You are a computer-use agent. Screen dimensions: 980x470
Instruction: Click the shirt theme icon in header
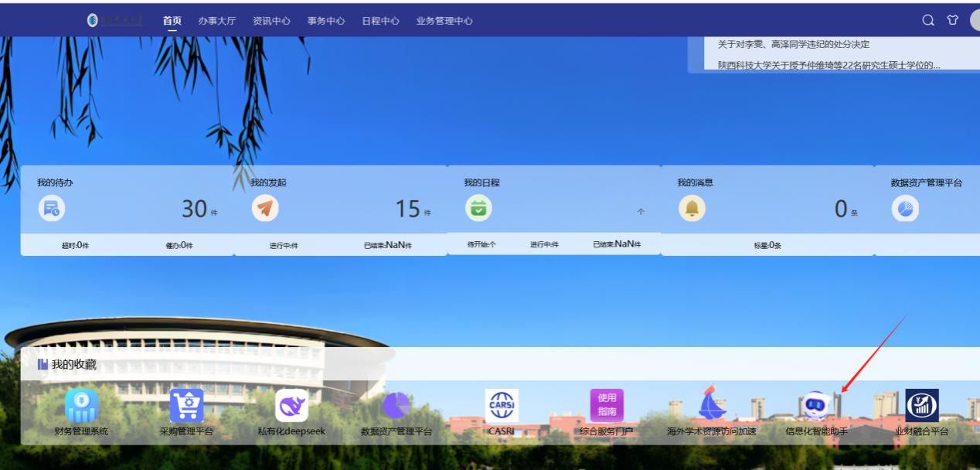pyautogui.click(x=953, y=21)
